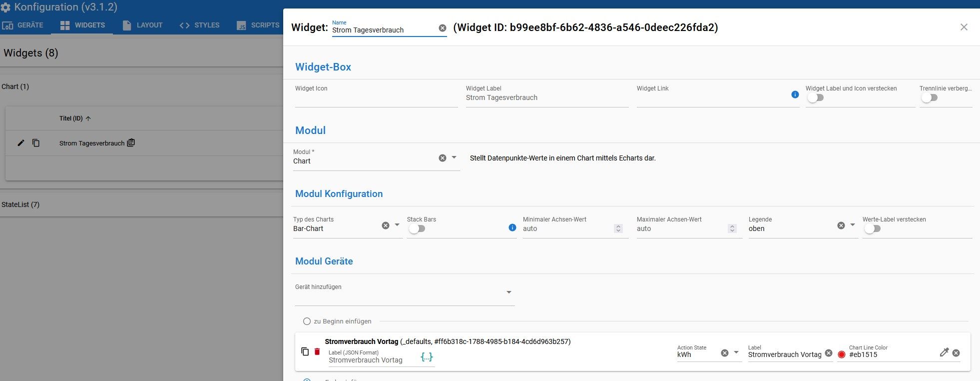Viewport: 980px width, 381px height.
Task: Open the Typ des Charts dropdown
Action: click(397, 225)
